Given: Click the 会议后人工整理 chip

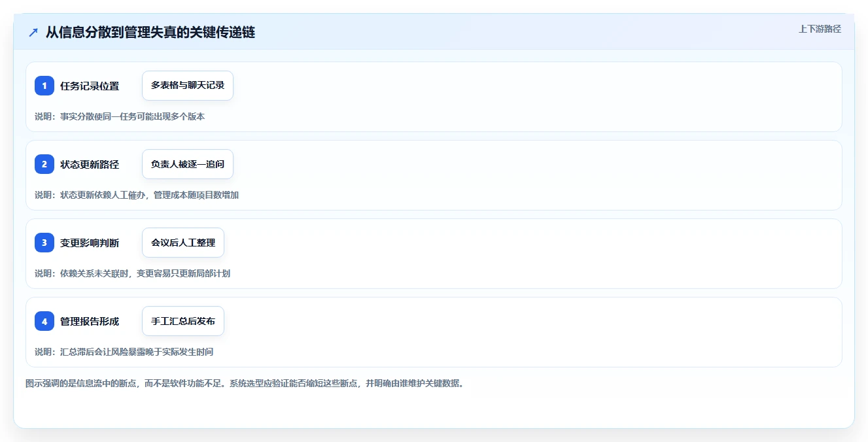Looking at the screenshot, I should coord(183,243).
